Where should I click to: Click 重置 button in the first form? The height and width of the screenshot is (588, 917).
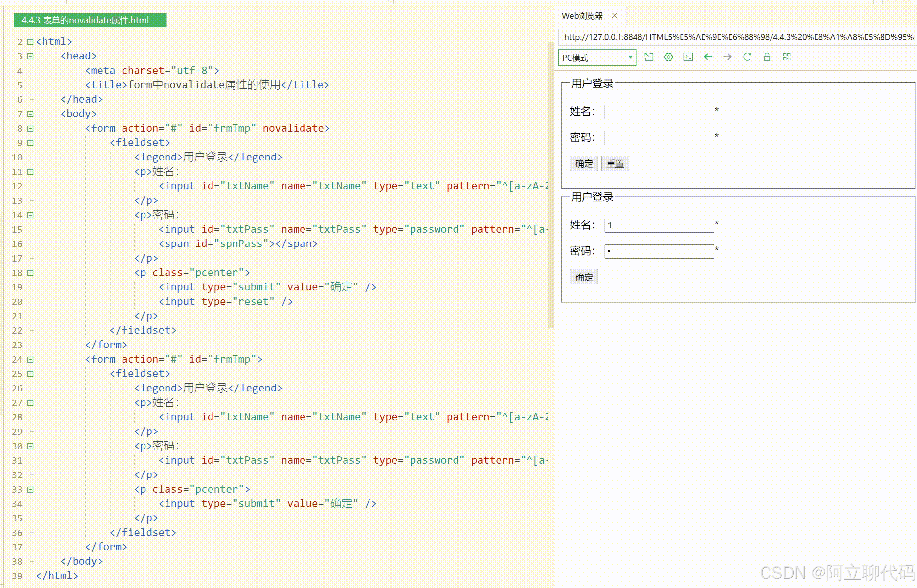[x=615, y=163]
